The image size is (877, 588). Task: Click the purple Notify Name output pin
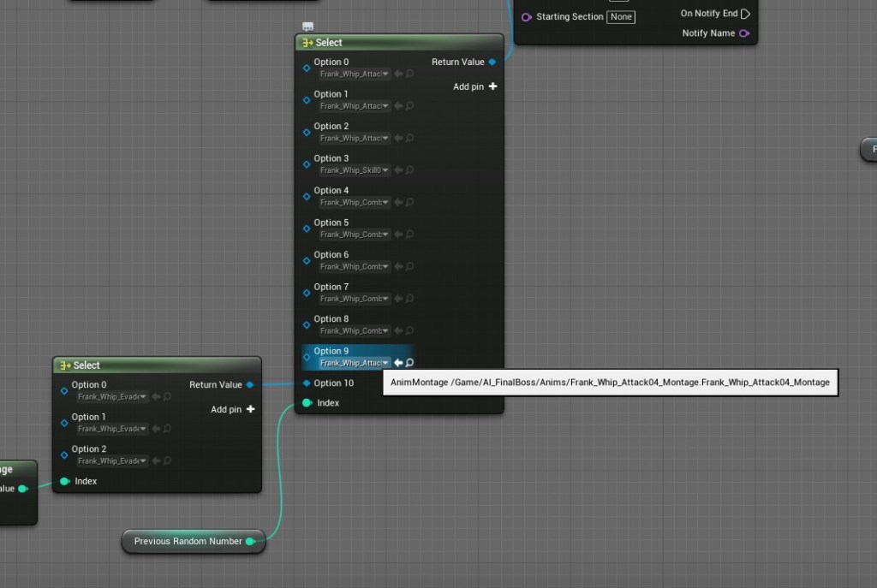click(x=743, y=33)
